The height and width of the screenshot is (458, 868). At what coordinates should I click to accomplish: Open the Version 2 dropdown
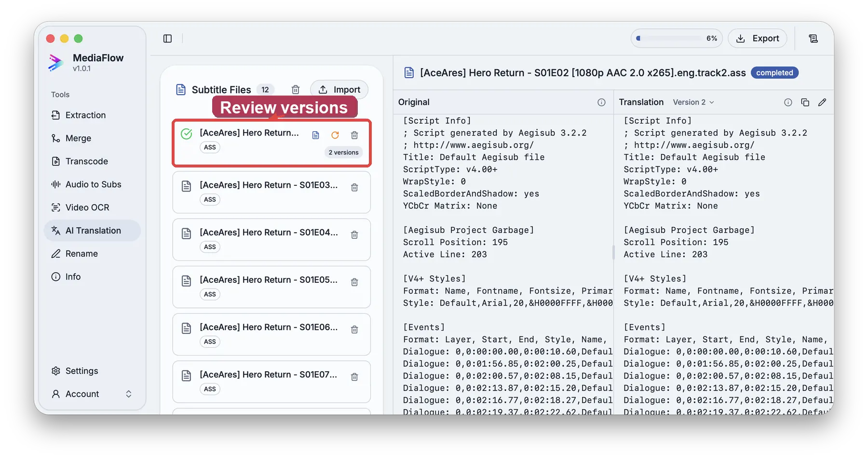693,102
